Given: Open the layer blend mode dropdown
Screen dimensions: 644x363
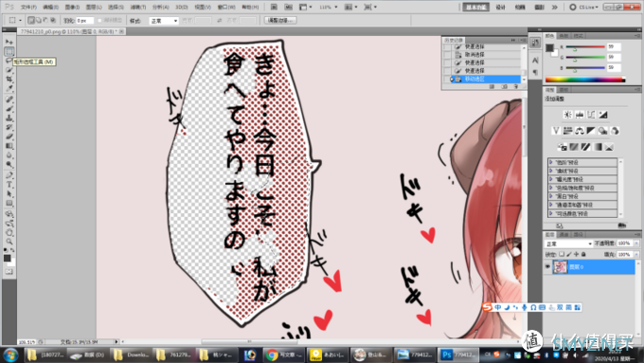Looking at the screenshot, I should click(x=569, y=244).
